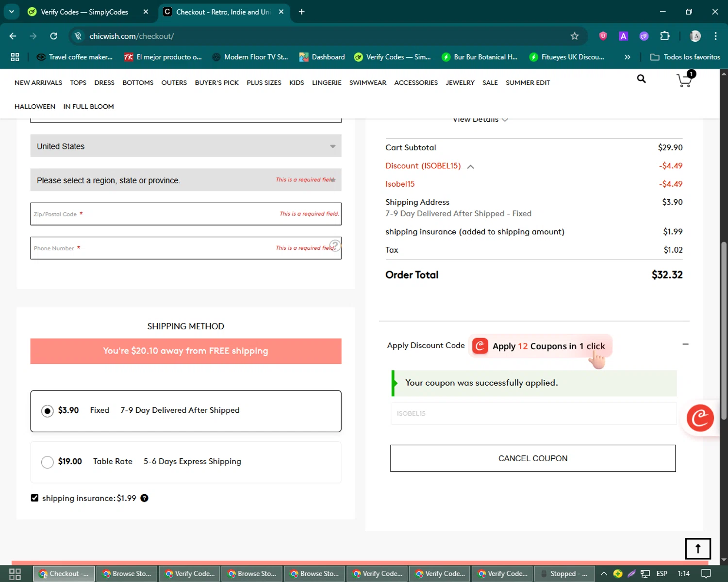728x582 pixels.
Task: Open the region, state or province dropdown
Action: tap(186, 180)
